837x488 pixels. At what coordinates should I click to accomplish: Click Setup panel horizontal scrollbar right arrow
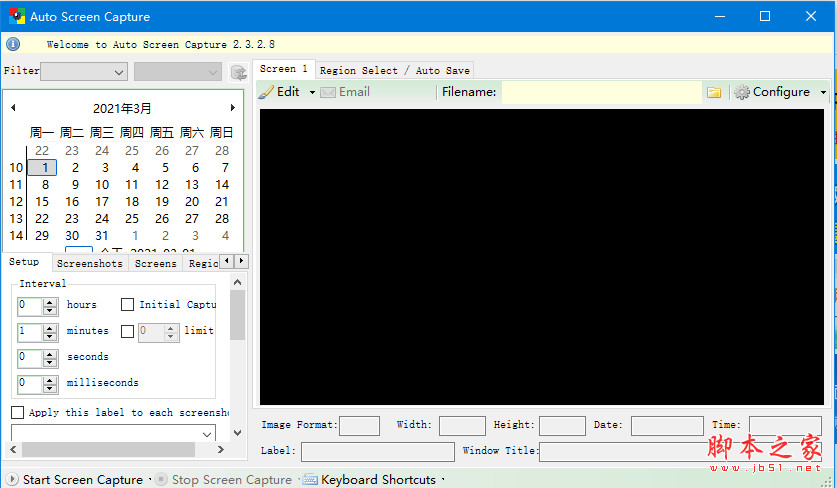221,450
